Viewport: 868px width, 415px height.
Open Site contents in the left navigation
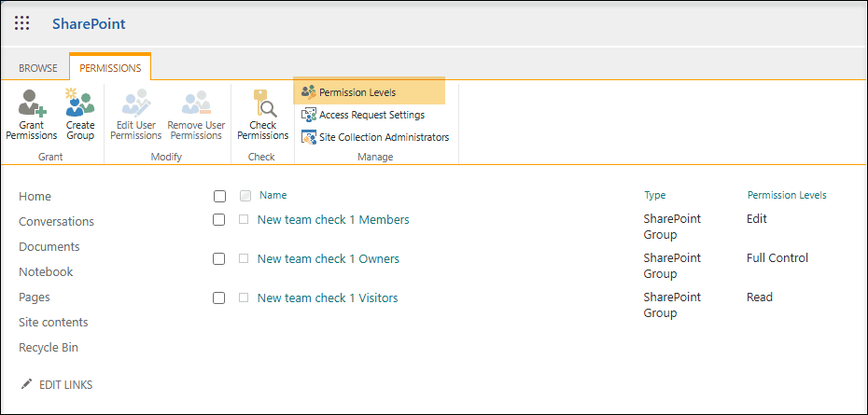[x=53, y=322]
